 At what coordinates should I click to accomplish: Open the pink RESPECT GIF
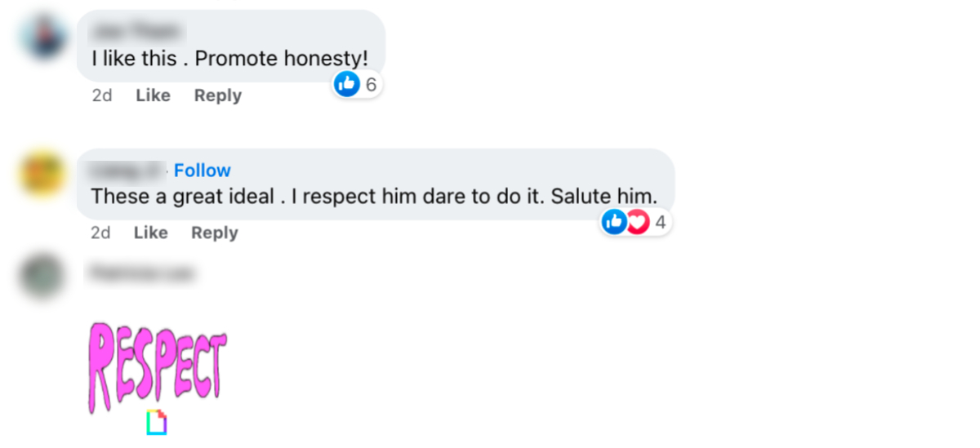(157, 366)
